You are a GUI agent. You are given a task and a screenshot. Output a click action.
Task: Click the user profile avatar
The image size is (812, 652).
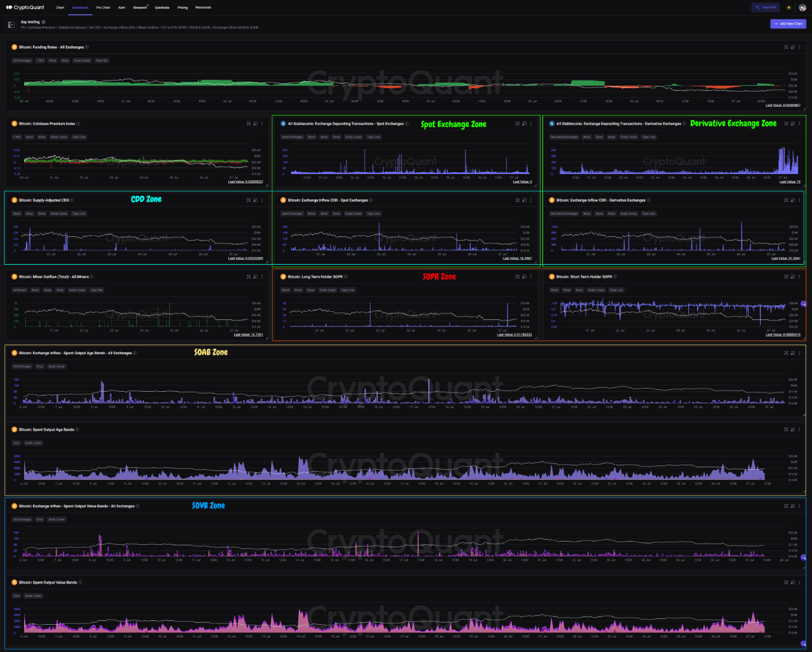(803, 8)
